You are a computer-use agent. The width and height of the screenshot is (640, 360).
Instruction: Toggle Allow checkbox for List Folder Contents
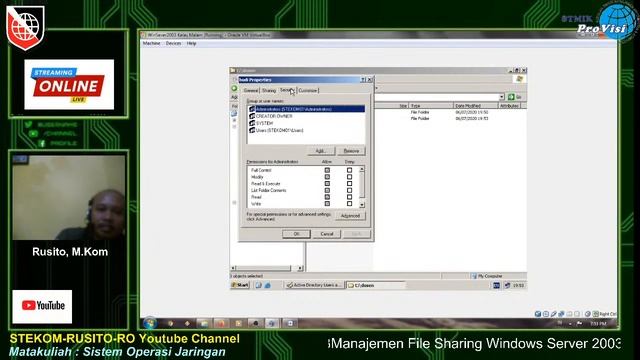coord(327,190)
